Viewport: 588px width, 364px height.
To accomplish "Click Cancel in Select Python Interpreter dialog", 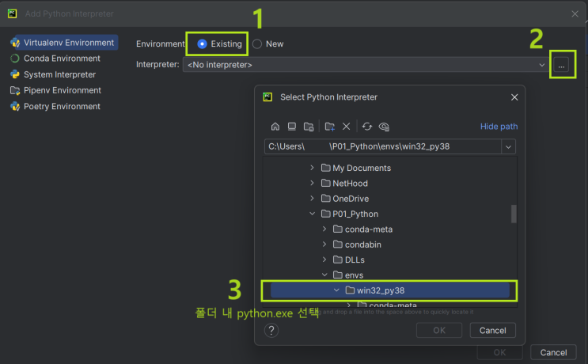I will (x=492, y=331).
